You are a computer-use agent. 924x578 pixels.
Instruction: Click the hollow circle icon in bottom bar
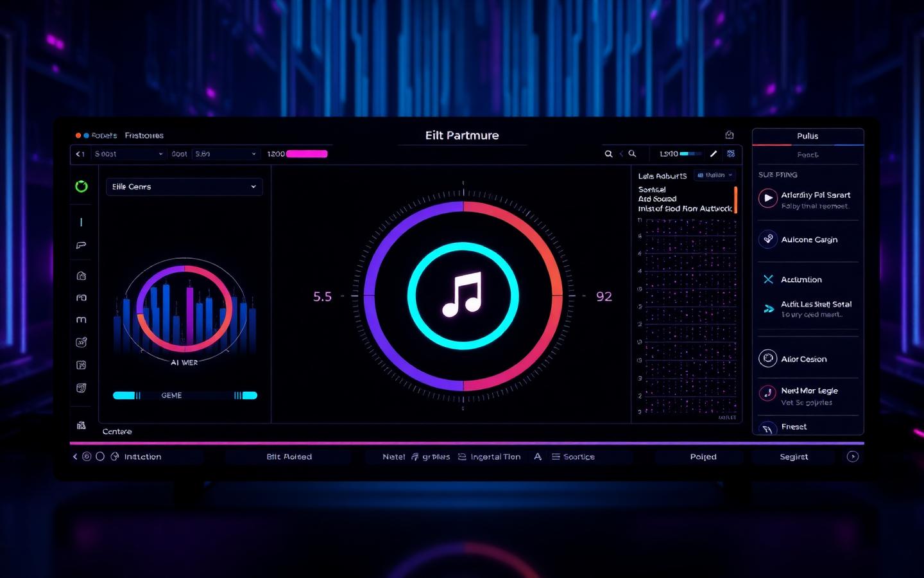click(x=100, y=457)
